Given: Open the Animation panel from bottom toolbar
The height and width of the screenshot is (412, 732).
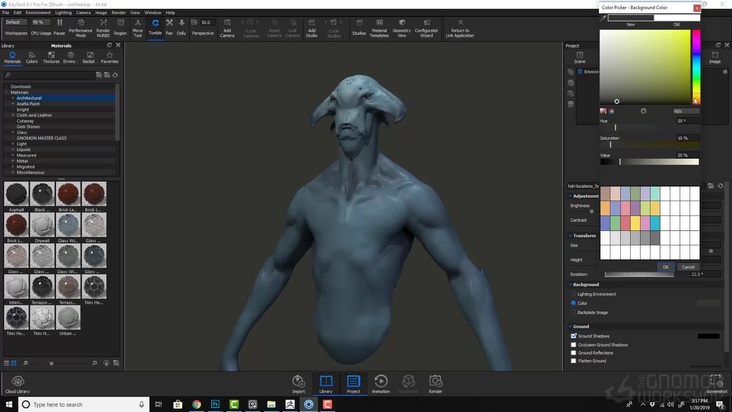Looking at the screenshot, I should pyautogui.click(x=381, y=383).
